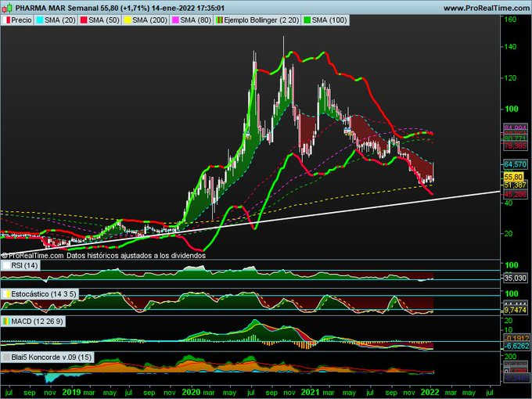Viewport: 532px width, 399px height.
Task: Open the RSI (14) panel label
Action: point(24,265)
